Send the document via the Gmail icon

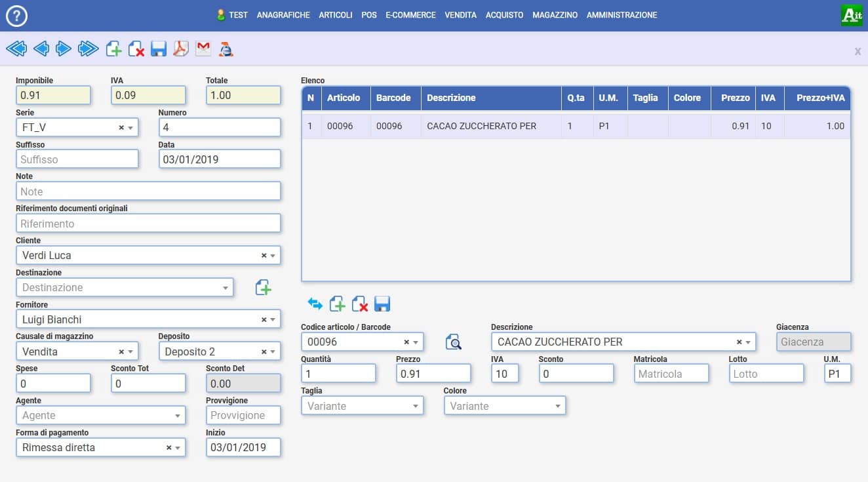tap(203, 49)
